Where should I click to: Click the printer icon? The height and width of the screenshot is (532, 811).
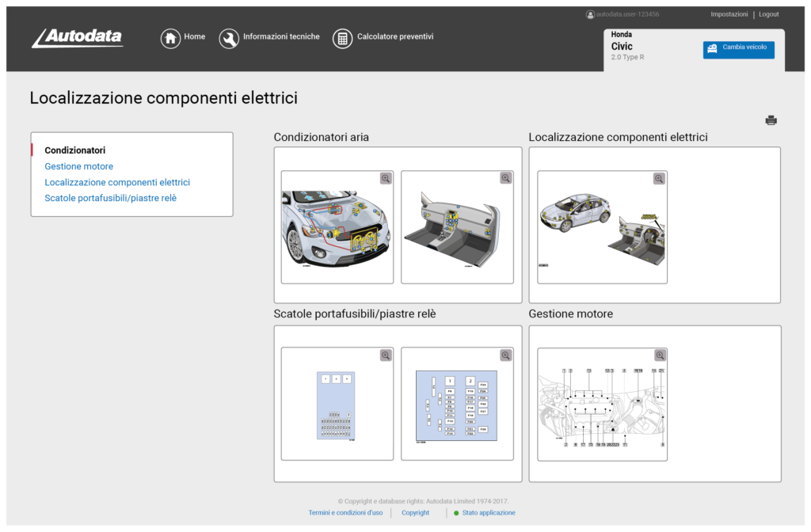coord(771,120)
